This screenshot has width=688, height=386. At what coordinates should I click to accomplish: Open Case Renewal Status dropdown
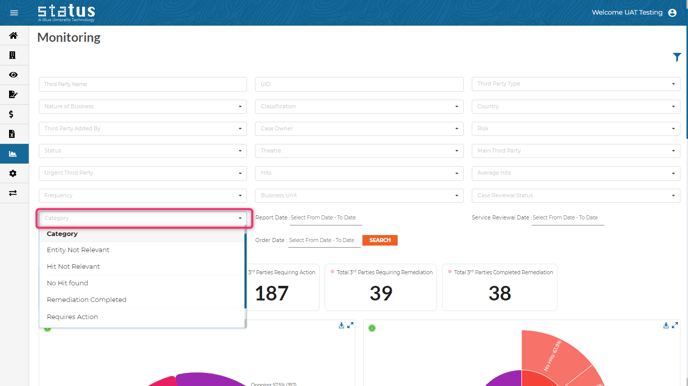click(x=576, y=195)
